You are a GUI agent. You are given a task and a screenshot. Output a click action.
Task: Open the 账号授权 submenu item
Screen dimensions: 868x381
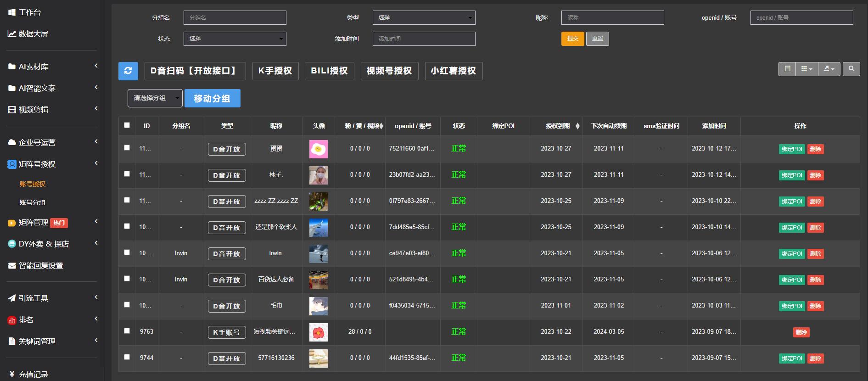pos(33,184)
